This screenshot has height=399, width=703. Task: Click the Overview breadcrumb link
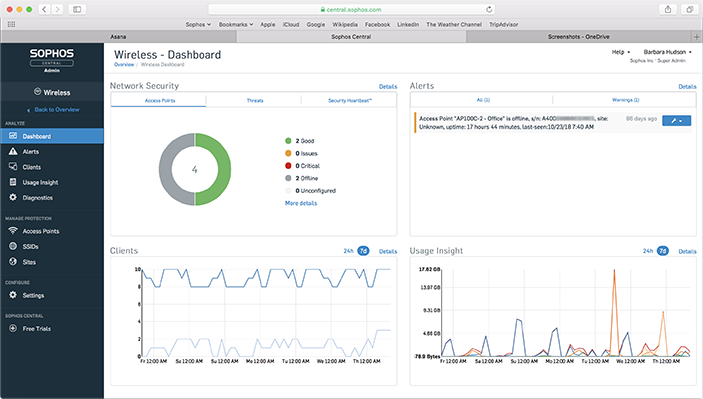point(124,65)
